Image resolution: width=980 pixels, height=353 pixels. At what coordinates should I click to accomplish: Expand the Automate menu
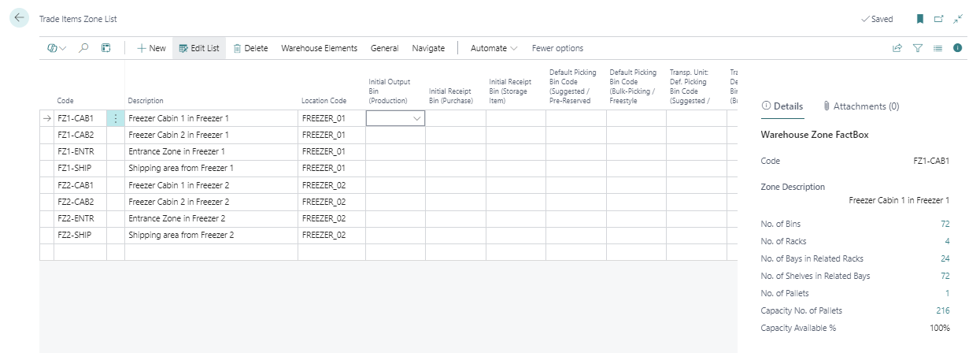click(x=494, y=48)
